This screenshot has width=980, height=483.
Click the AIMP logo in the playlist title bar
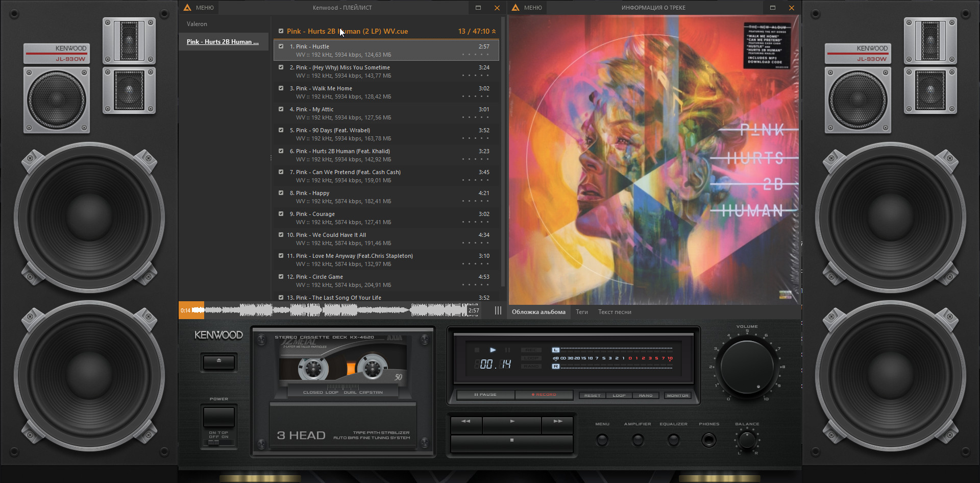click(187, 8)
